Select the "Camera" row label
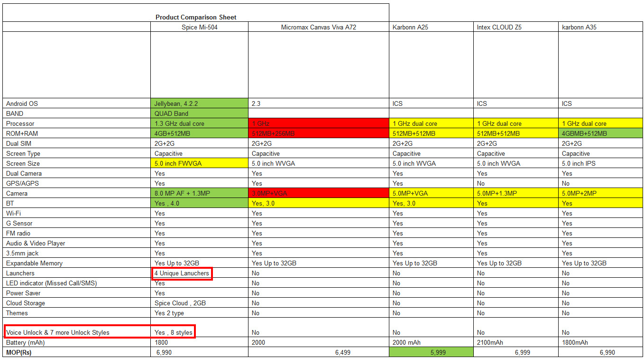 point(17,193)
